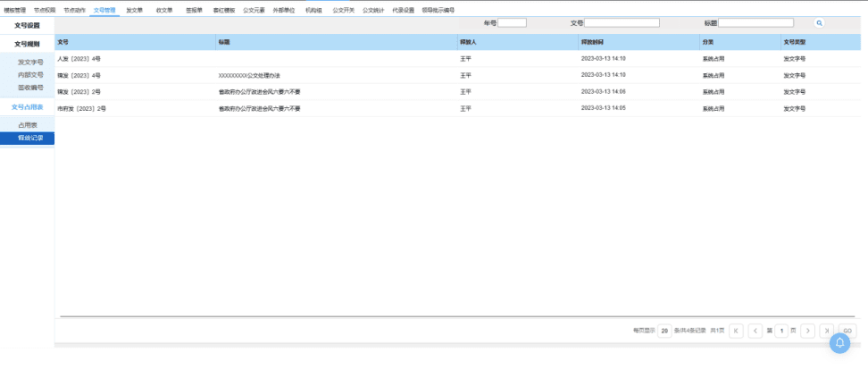This screenshot has height=370, width=868.
Task: Select the highlighted 释放记录 sidebar item
Action: [x=27, y=138]
